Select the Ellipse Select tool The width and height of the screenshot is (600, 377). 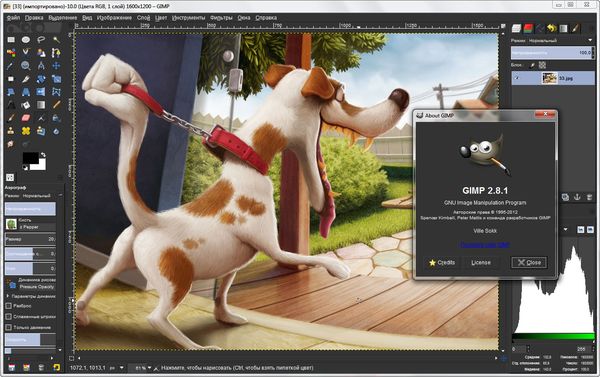26,40
